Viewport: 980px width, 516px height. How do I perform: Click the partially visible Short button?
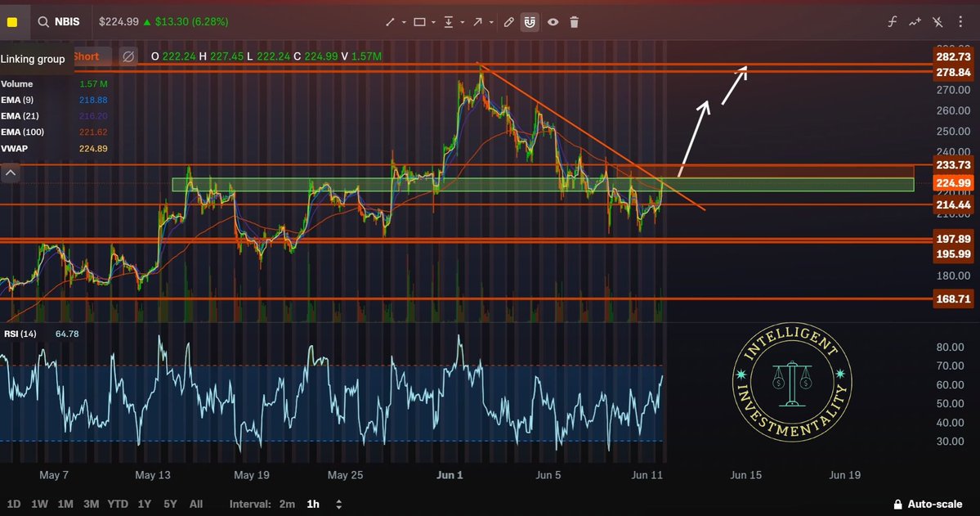click(92, 56)
